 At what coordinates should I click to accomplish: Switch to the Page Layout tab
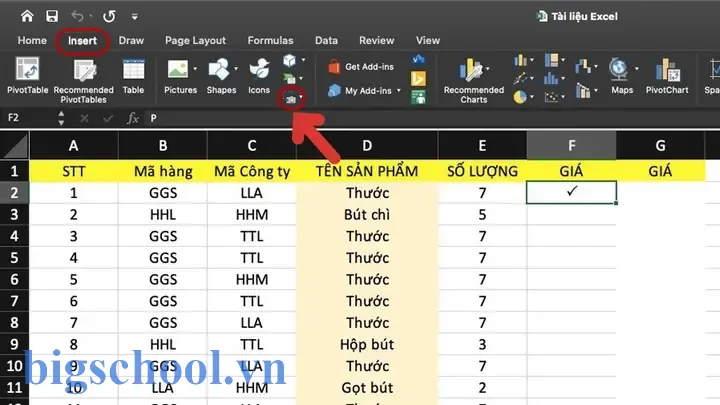[x=195, y=40]
